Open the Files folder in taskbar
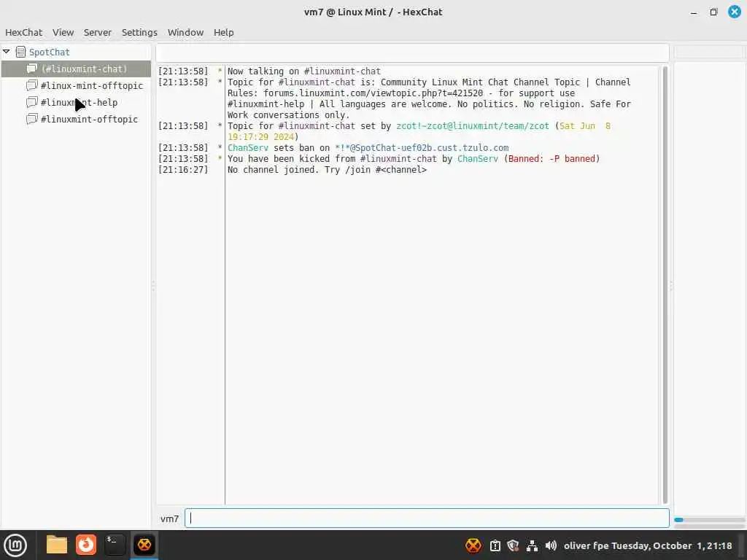Viewport: 747px width, 560px height. pos(57,545)
